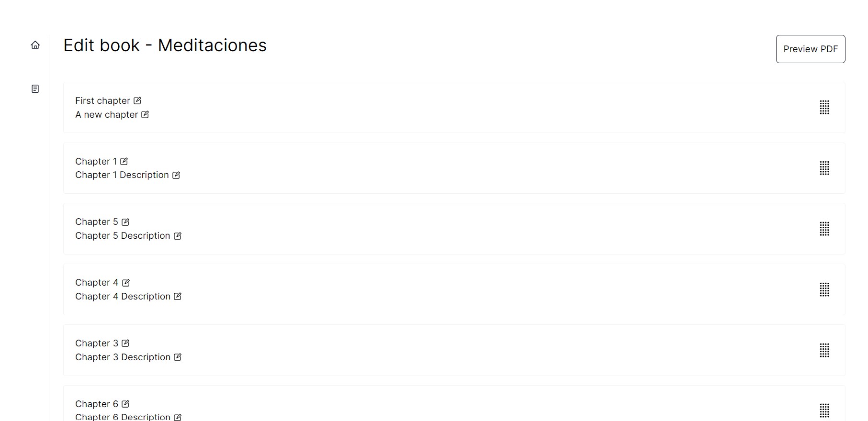Edit the Chapter 4 title
The width and height of the screenshot is (868, 421).
(x=126, y=283)
